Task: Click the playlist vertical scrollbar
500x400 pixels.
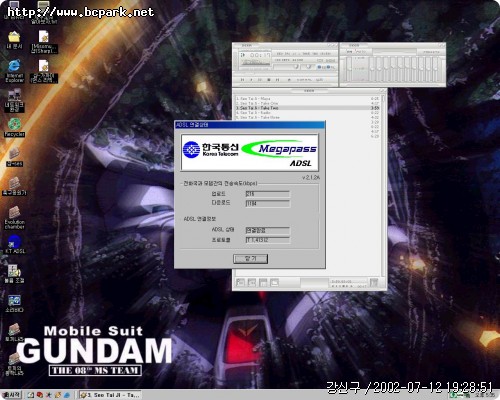Action: (x=383, y=185)
